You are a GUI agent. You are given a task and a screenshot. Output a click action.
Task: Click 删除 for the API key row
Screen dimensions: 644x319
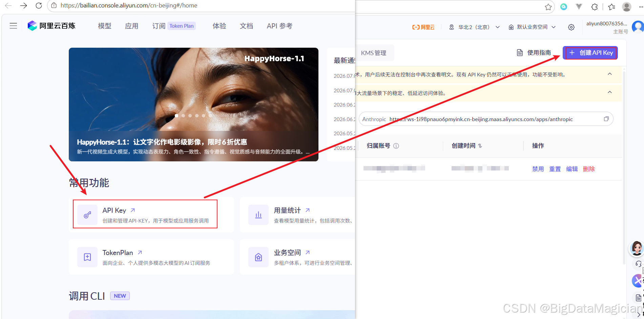pos(589,169)
